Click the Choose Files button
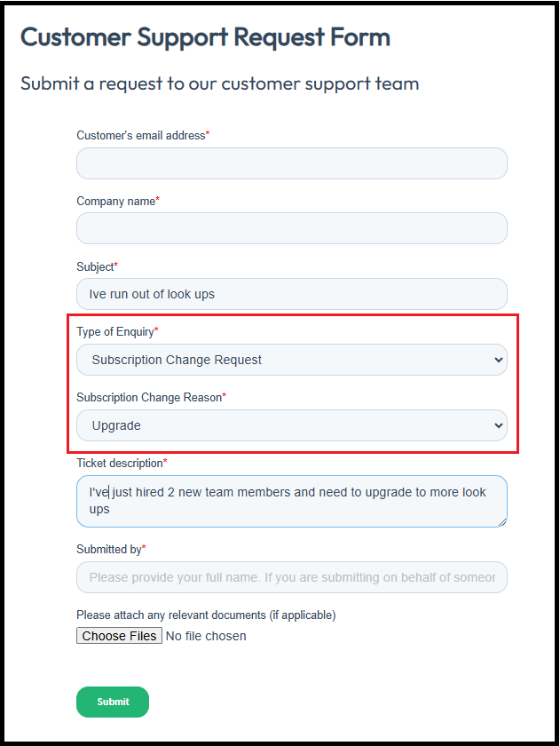The image size is (560, 746). click(119, 636)
